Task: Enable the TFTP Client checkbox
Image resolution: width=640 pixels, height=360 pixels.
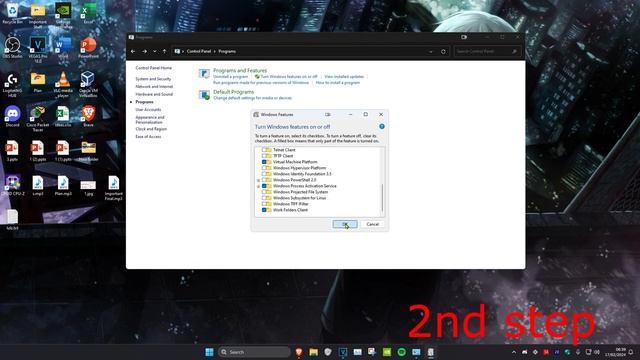Action: pos(264,156)
